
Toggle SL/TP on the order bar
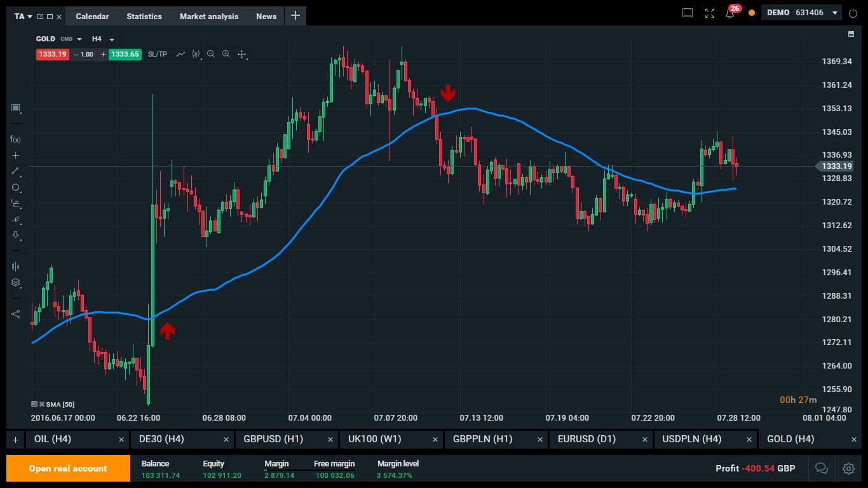click(157, 55)
